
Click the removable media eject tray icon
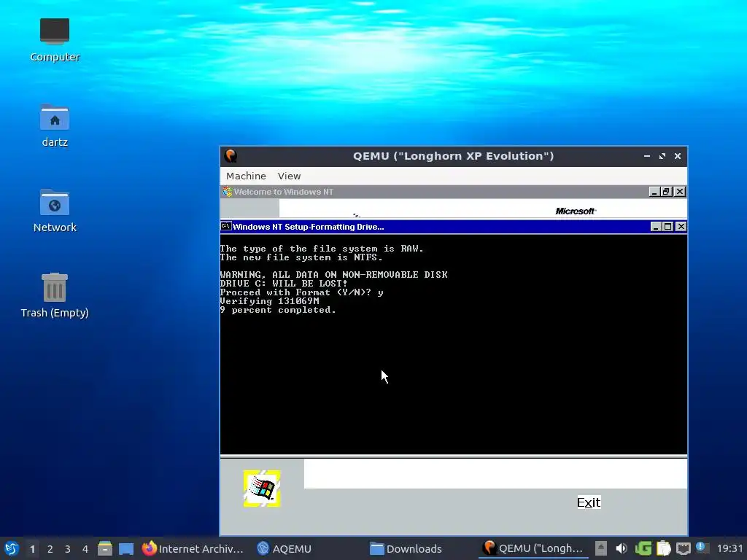(x=601, y=548)
